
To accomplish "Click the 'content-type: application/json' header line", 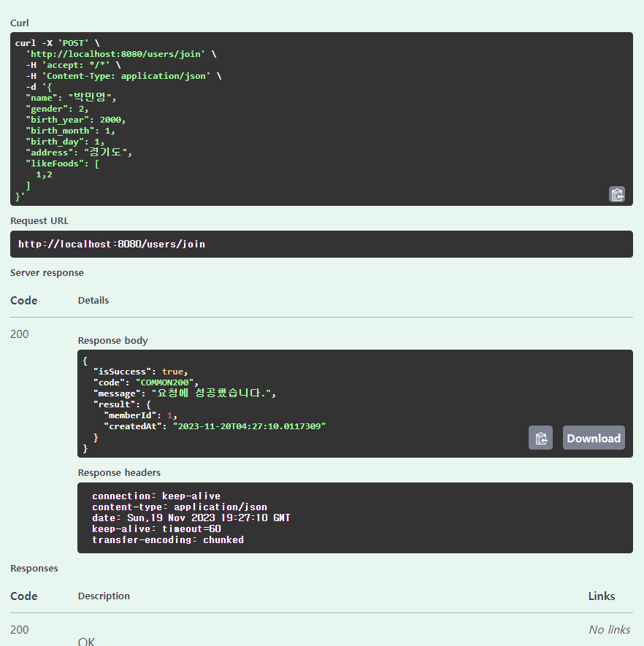I will [x=180, y=507].
